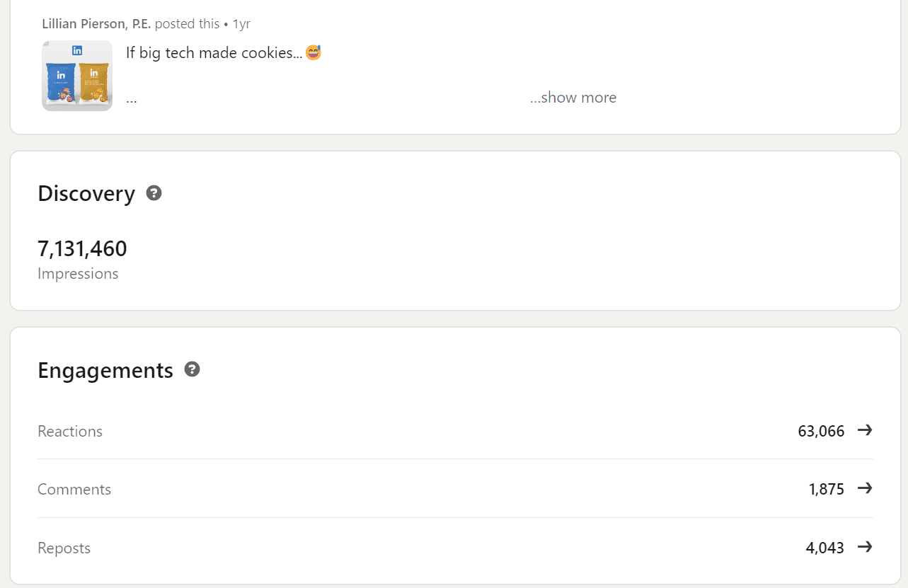Open the cookie bags post thumbnail
This screenshot has width=908, height=588.
click(77, 76)
